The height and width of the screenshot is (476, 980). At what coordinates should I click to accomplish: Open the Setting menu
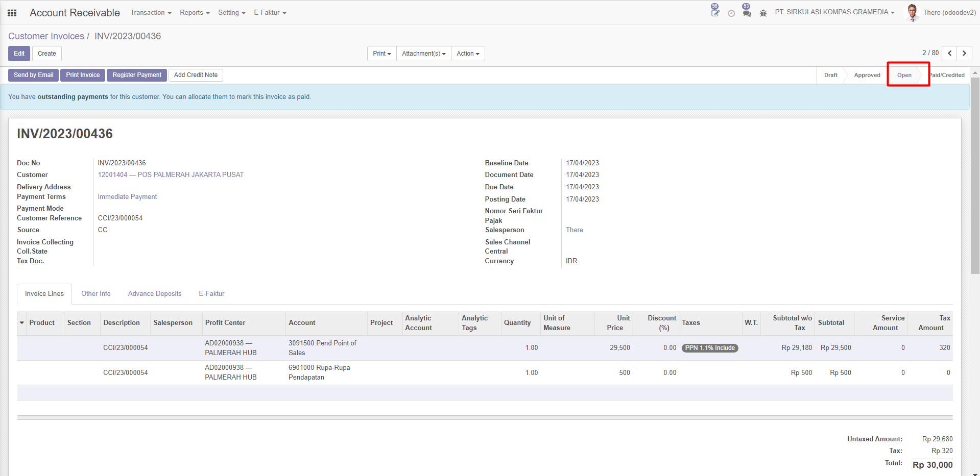click(232, 13)
